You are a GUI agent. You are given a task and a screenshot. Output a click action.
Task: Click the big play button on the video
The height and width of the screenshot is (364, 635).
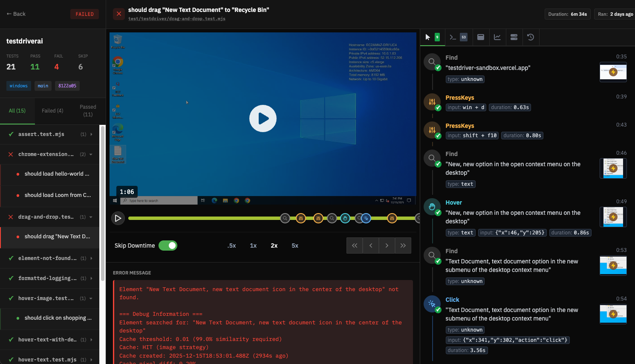coord(263,118)
